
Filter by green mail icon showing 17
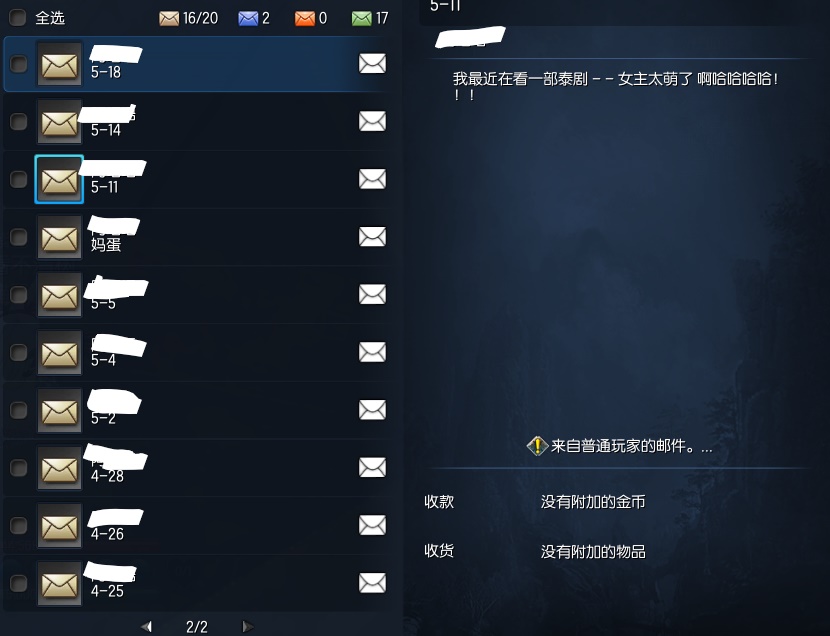(x=362, y=19)
